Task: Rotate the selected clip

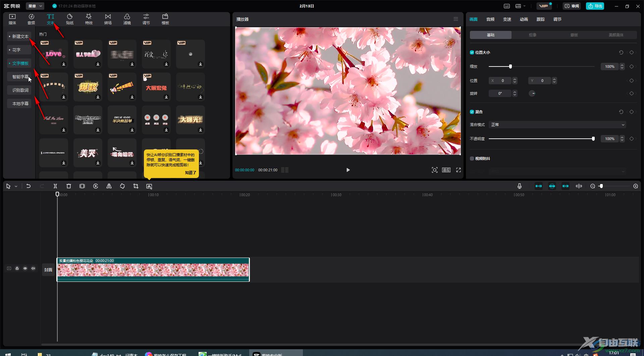Action: tap(122, 186)
